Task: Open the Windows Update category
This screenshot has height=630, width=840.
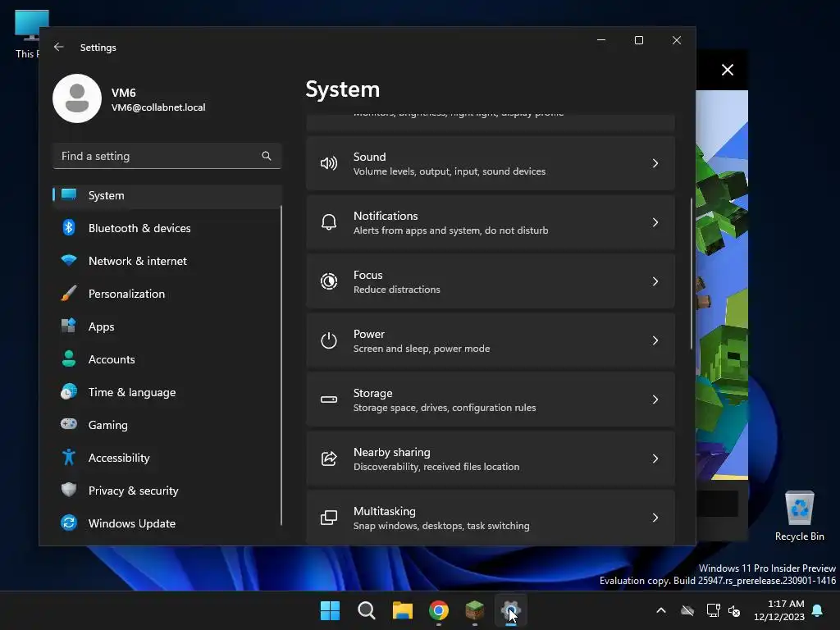Action: (x=167, y=523)
